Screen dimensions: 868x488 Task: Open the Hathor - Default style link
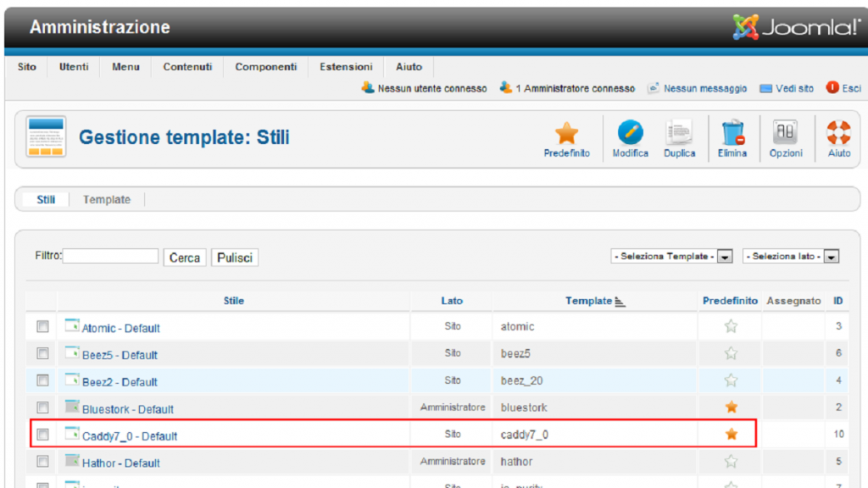[120, 463]
